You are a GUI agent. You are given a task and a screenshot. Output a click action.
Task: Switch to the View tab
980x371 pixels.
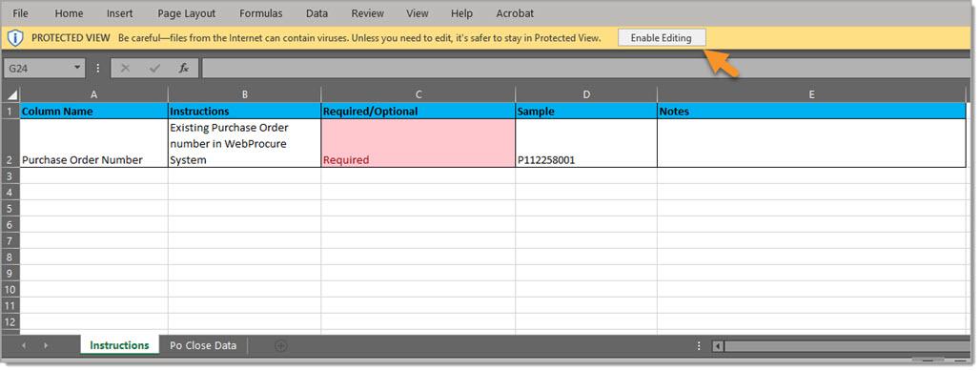[x=417, y=13]
